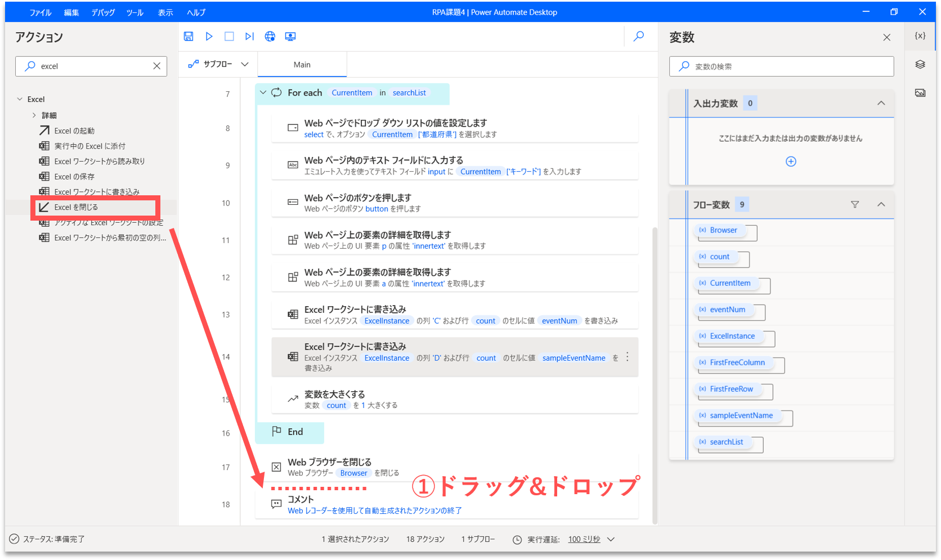
Task: Add a new input/output variable
Action: [791, 162]
